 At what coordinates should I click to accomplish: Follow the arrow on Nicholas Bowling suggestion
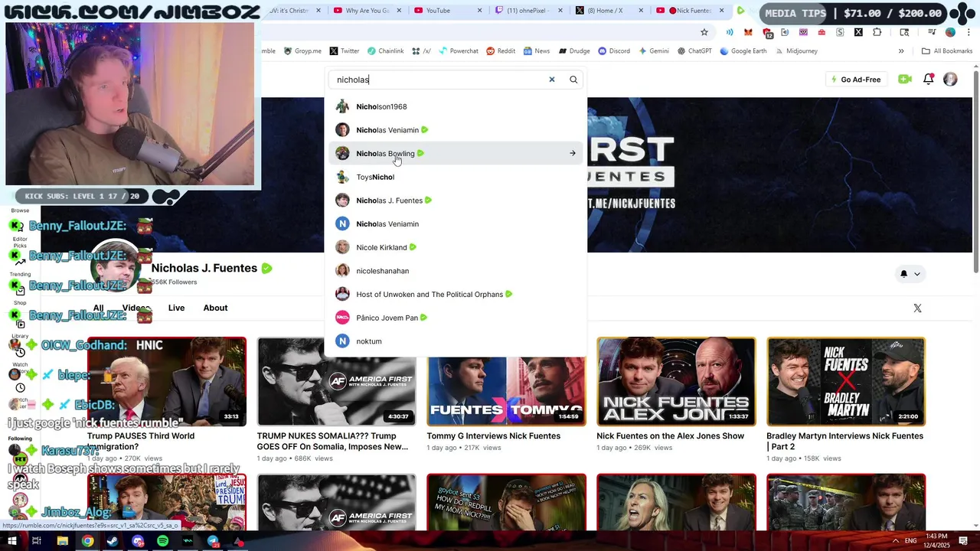[572, 154]
